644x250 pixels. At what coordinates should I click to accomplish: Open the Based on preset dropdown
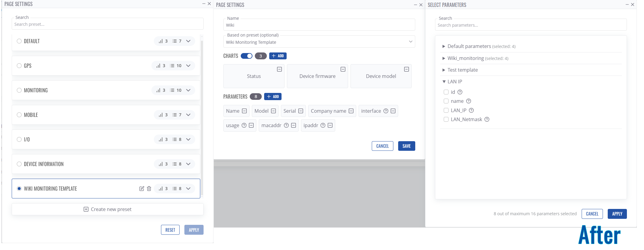click(319, 42)
